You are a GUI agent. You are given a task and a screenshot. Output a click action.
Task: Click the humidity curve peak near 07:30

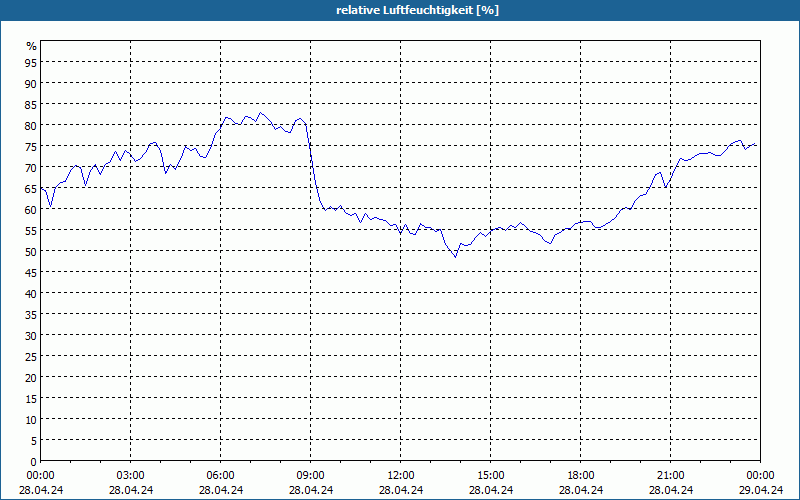click(x=260, y=113)
